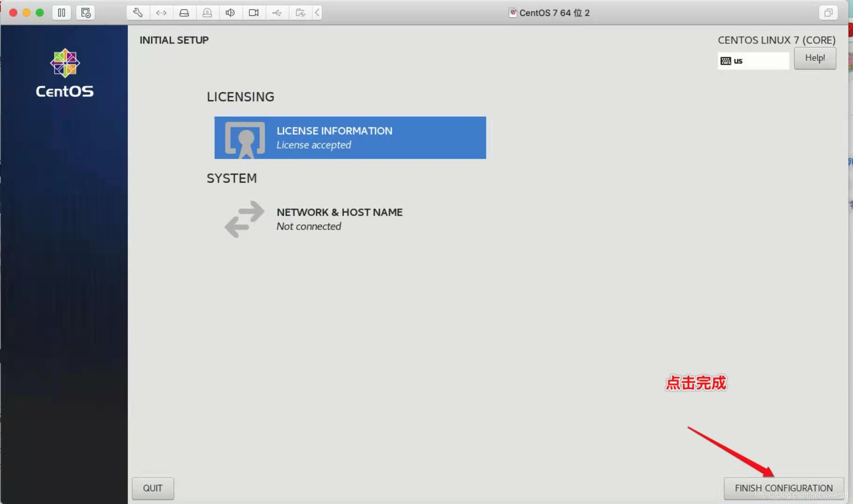The image size is (853, 504).
Task: Open License Information item
Action: (x=350, y=138)
